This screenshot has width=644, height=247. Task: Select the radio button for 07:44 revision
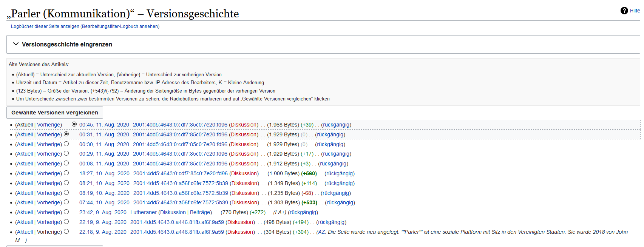point(66,202)
